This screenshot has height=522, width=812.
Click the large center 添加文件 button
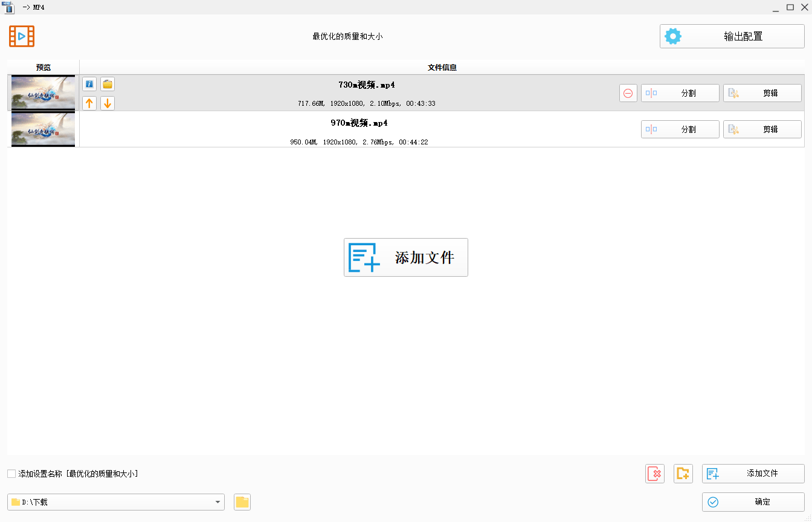tap(406, 257)
